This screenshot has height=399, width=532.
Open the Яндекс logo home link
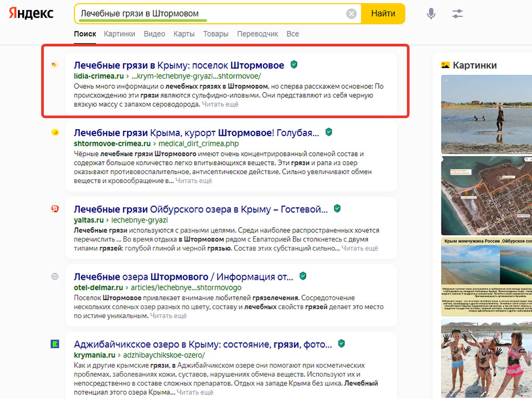(x=31, y=13)
